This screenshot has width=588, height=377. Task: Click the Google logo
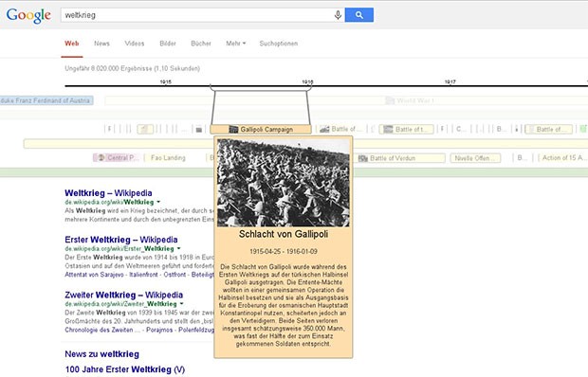point(28,15)
